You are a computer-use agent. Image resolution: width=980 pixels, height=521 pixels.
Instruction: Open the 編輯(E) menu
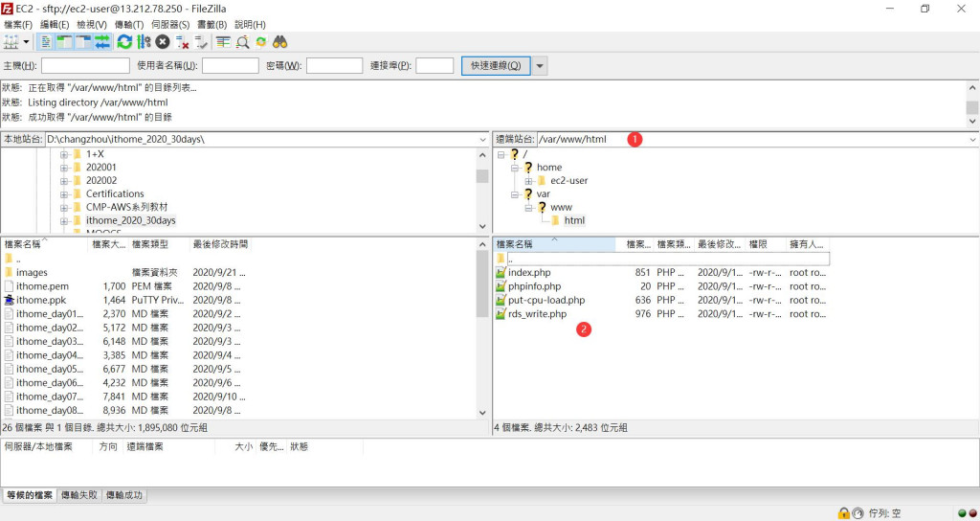tap(55, 24)
